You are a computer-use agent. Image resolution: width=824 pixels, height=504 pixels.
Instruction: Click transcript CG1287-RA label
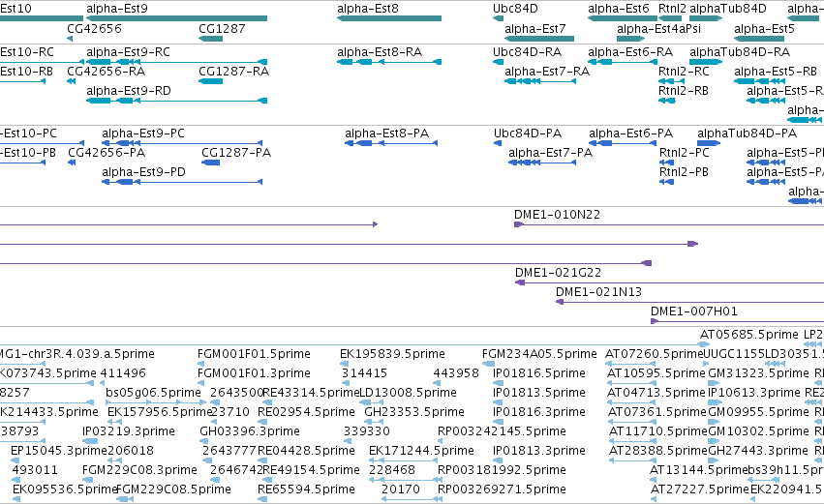click(x=234, y=72)
